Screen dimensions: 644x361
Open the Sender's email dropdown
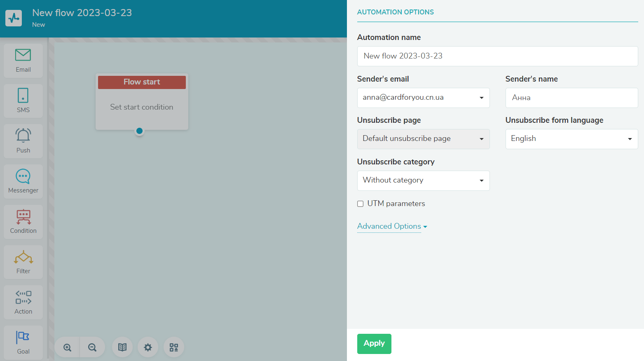point(423,98)
